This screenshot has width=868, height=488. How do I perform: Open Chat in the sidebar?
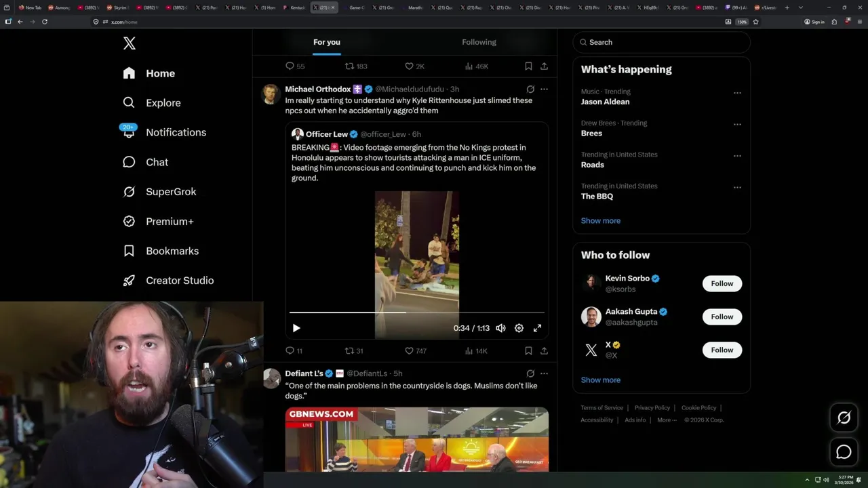146,162
